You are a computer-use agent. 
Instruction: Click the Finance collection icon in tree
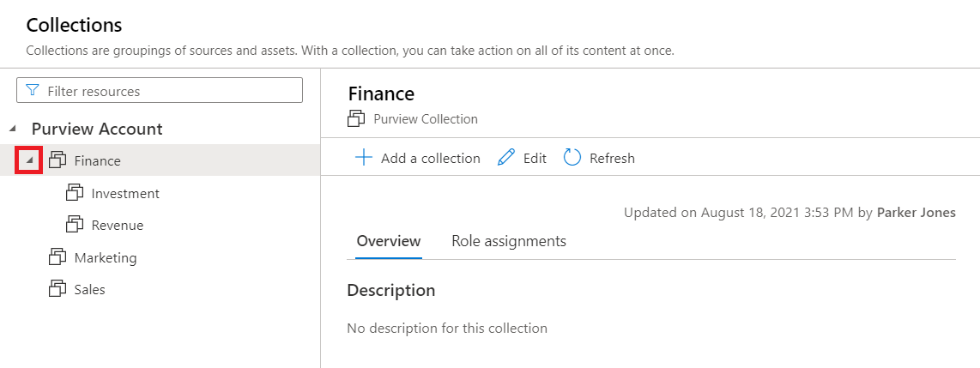pyautogui.click(x=57, y=160)
